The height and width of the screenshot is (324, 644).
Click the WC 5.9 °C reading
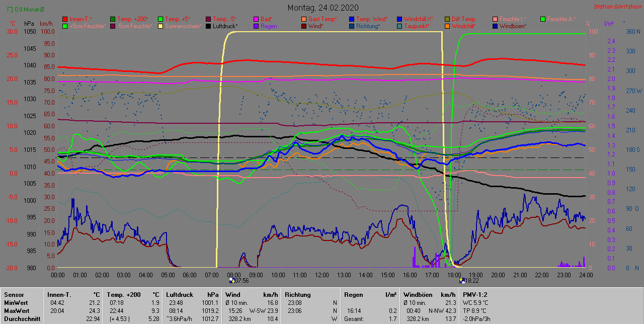pyautogui.click(x=475, y=303)
